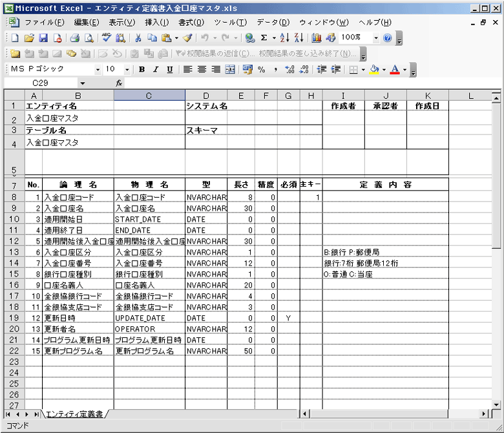Apply percent style

coord(262,69)
